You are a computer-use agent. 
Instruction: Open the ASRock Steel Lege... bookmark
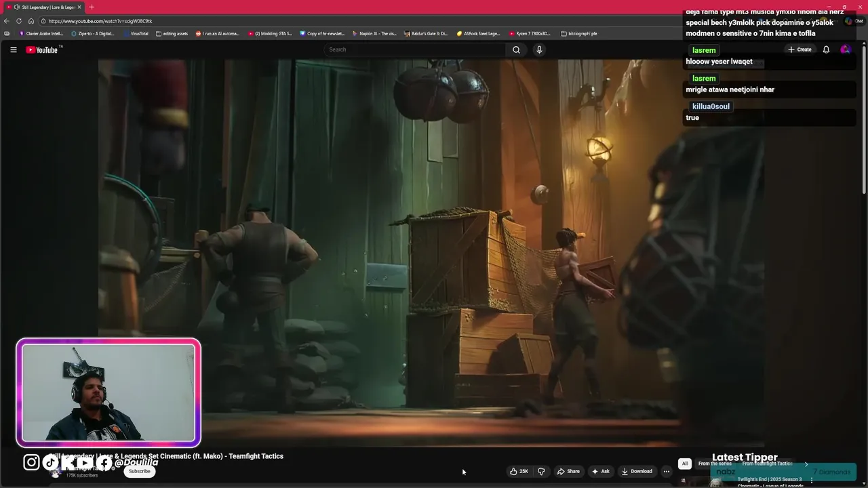pyautogui.click(x=479, y=33)
